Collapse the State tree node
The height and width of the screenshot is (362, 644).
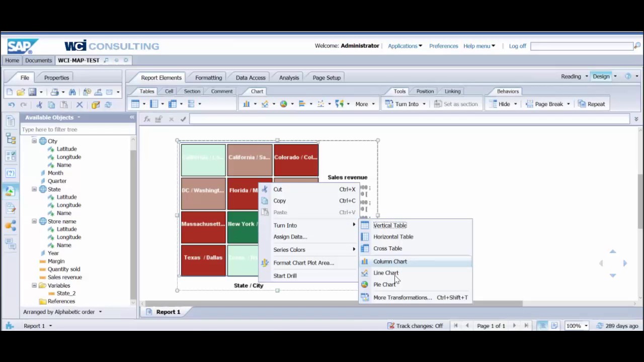tap(34, 190)
